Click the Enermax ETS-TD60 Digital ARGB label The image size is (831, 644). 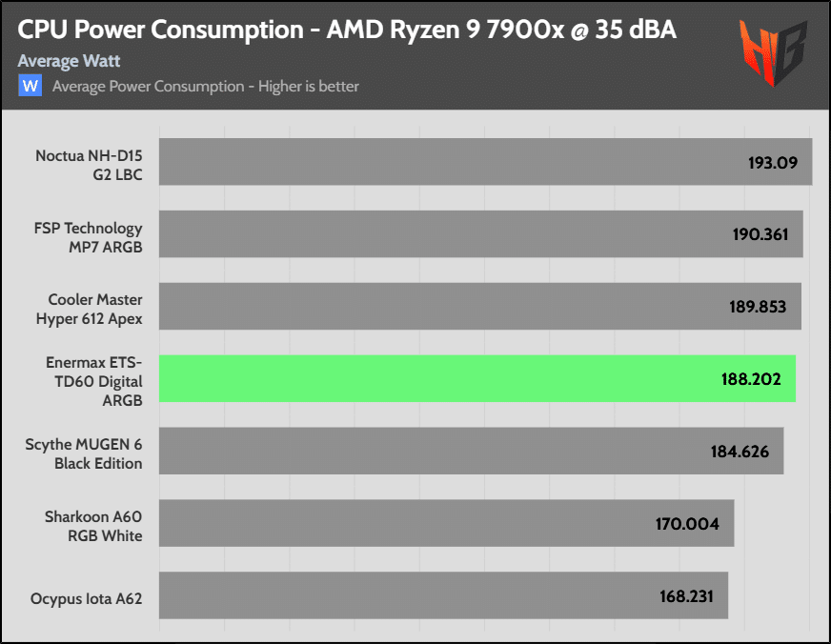click(93, 381)
